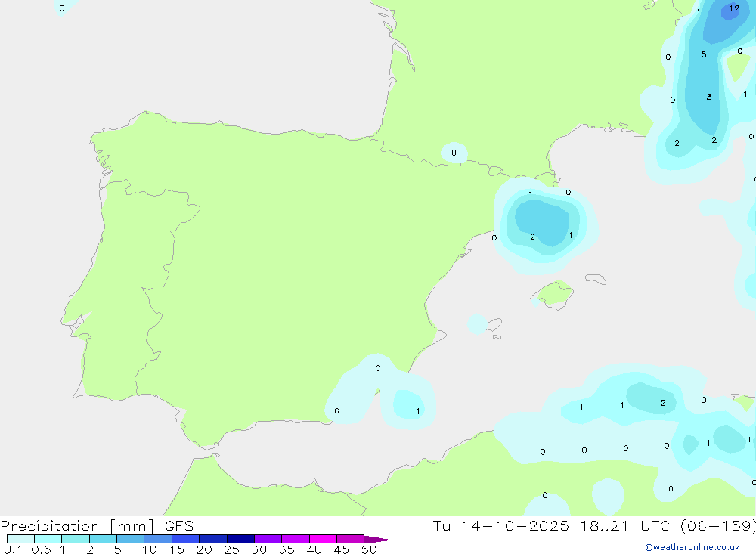Click the 40–45 mm magenta legend swatch
The height and width of the screenshot is (554, 756).
(323, 539)
